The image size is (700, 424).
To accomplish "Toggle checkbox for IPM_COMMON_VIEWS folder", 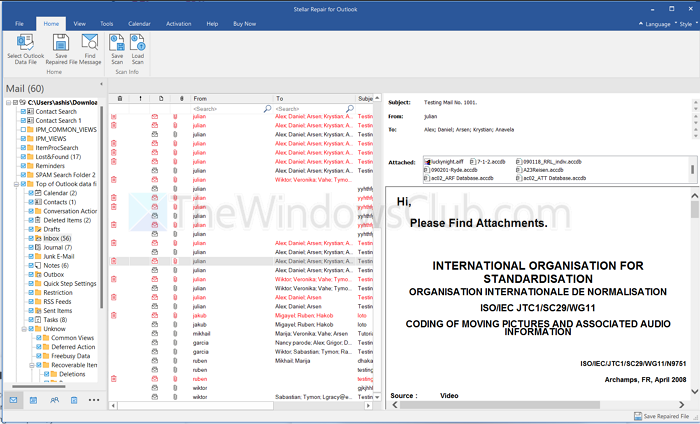I will (x=23, y=129).
